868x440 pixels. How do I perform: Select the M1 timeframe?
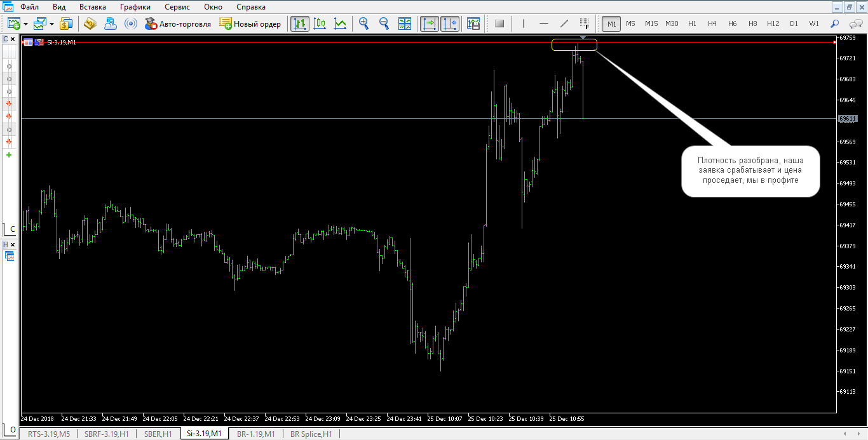click(x=611, y=23)
